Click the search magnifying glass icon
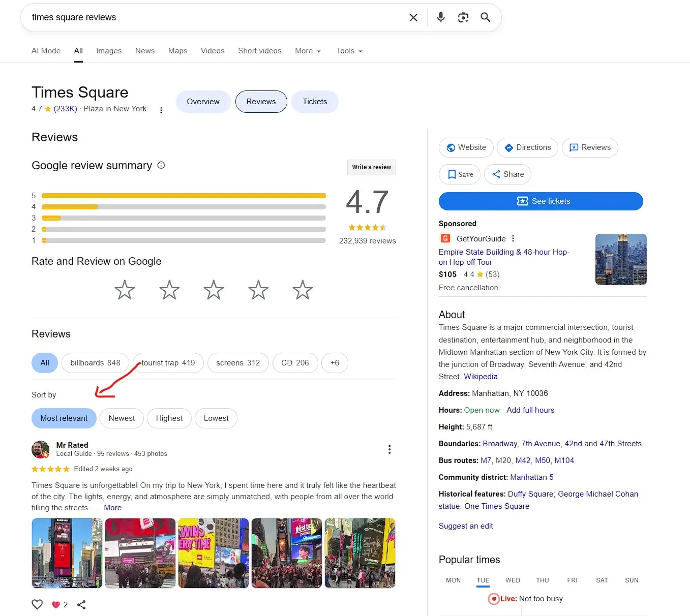The width and height of the screenshot is (690, 616). click(x=485, y=17)
